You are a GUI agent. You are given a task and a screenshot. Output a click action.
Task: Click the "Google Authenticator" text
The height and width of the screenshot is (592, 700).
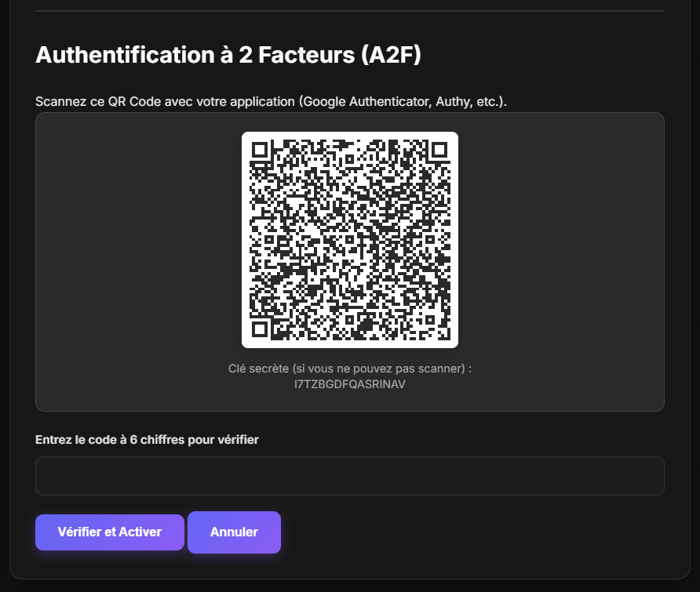(364, 102)
